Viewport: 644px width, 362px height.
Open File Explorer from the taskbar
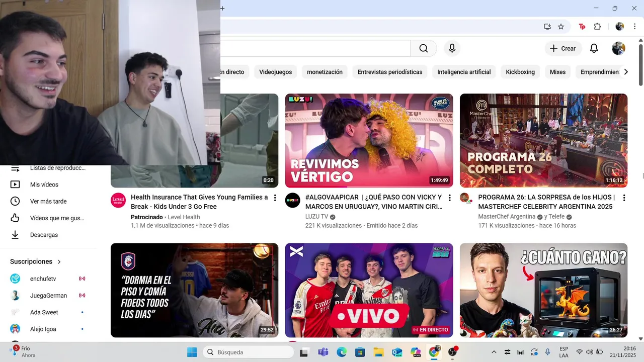378,352
